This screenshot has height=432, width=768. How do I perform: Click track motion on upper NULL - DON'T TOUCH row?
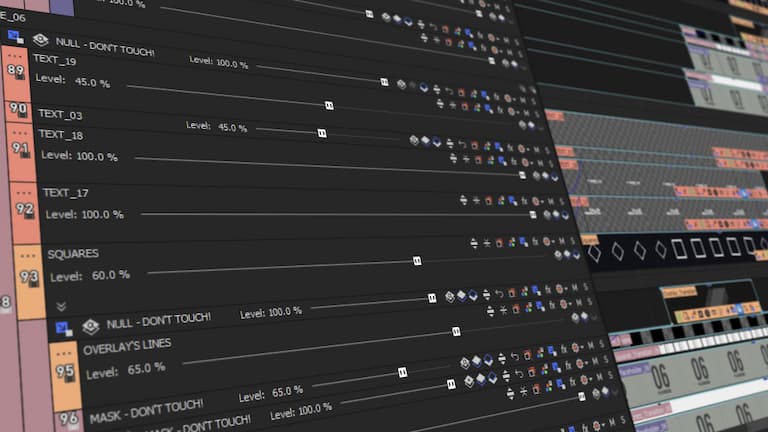461,92
